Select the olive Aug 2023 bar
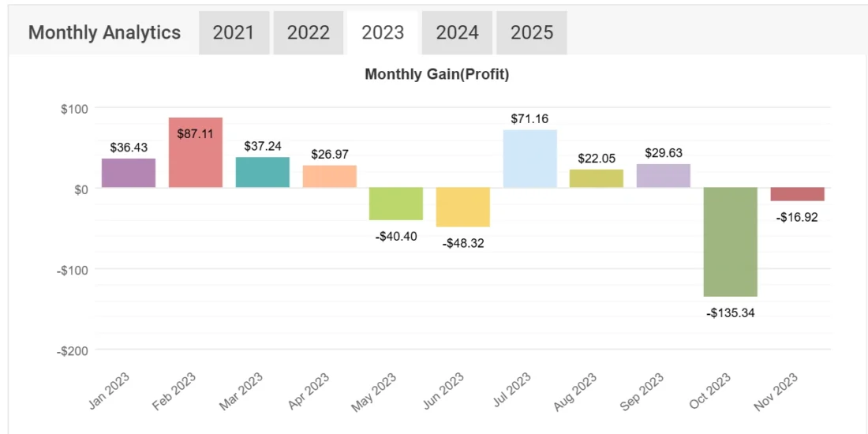This screenshot has width=868, height=434. (x=597, y=178)
